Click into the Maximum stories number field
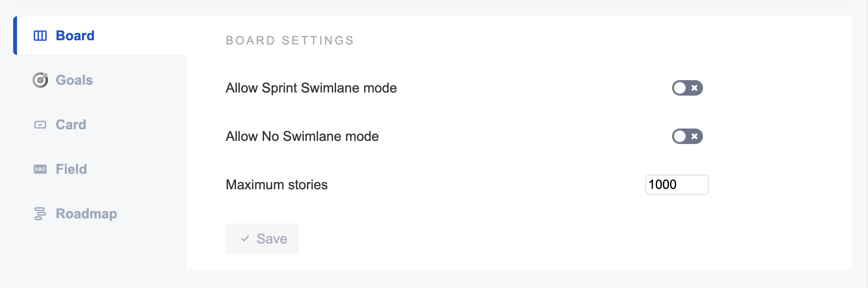The width and height of the screenshot is (868, 288). click(x=676, y=185)
